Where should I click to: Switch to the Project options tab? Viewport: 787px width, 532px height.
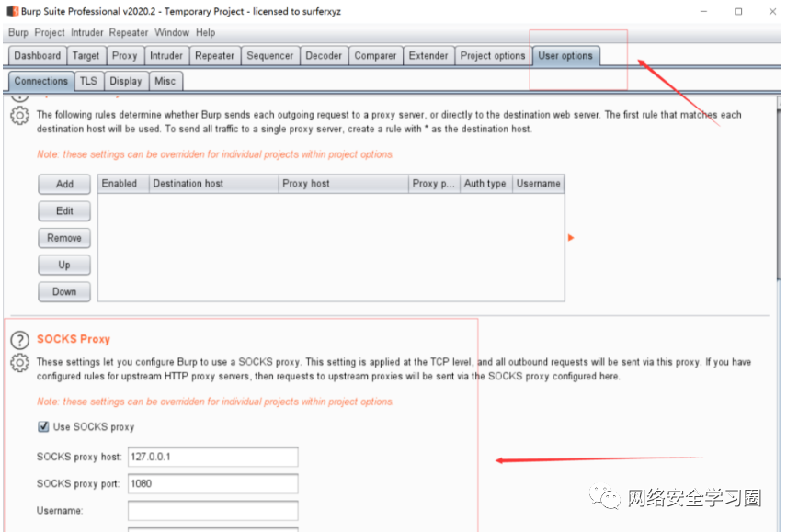(493, 56)
